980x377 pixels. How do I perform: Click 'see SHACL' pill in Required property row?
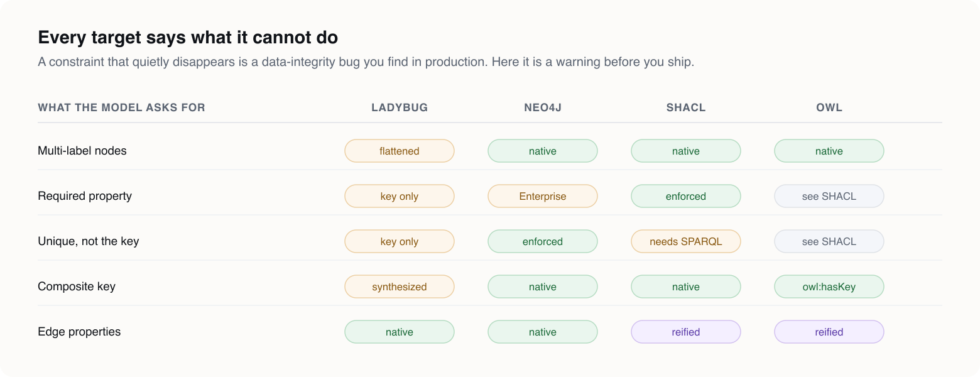pos(829,196)
